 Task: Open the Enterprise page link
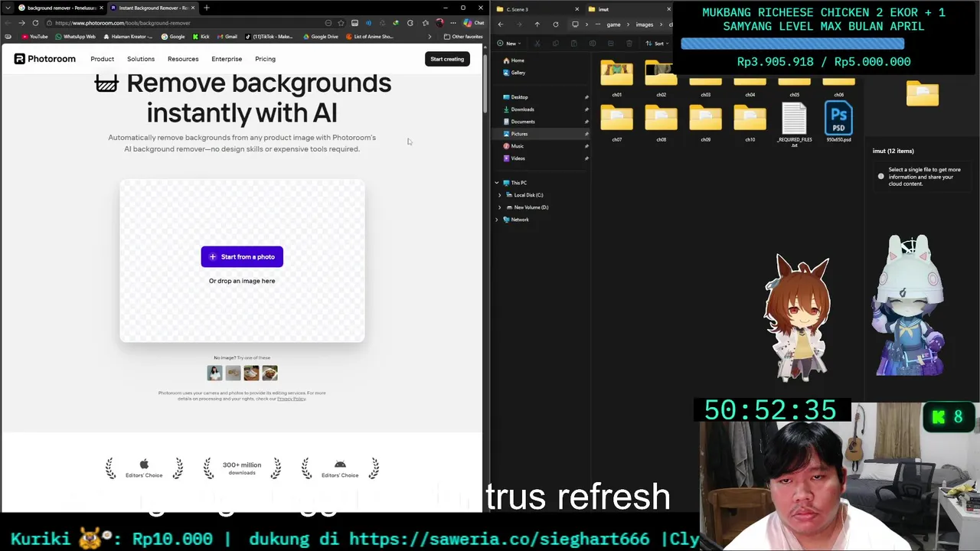click(227, 59)
